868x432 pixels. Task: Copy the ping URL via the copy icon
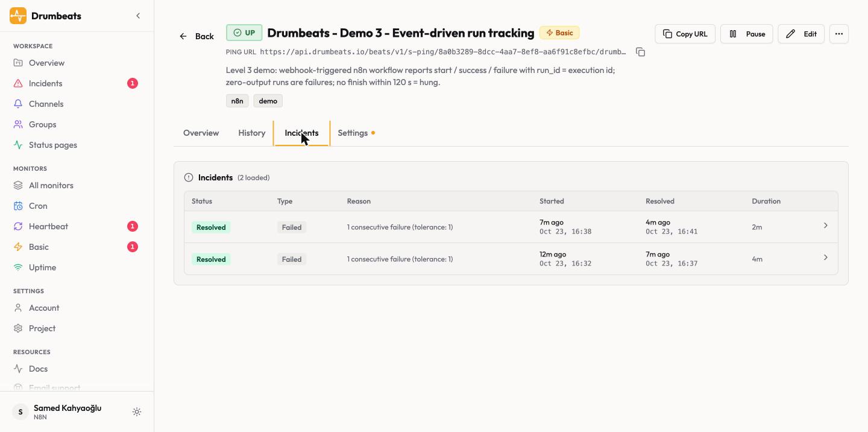pos(640,52)
